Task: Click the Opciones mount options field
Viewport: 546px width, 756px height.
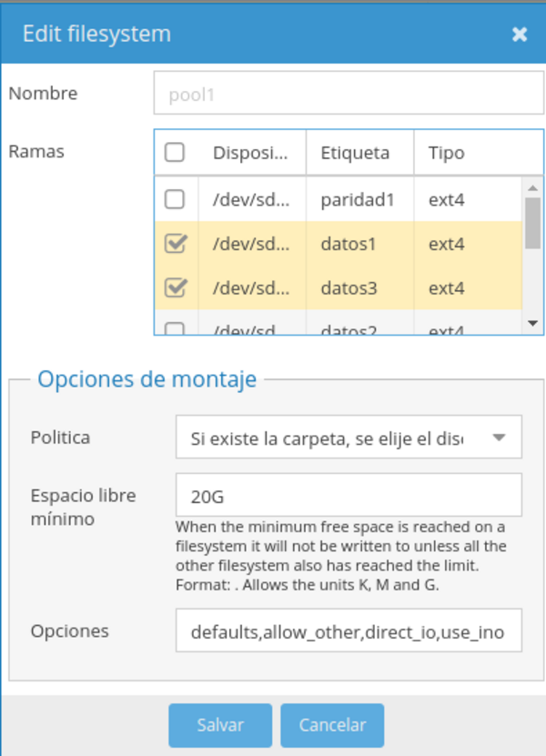Action: coord(348,630)
